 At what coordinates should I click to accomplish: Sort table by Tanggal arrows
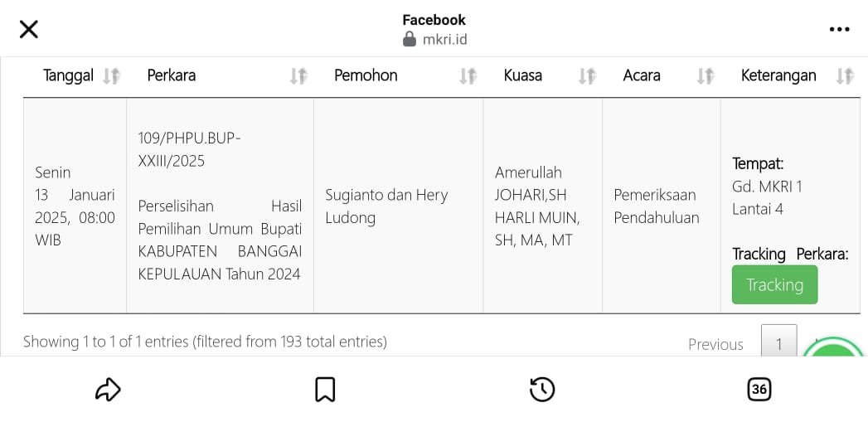coord(112,76)
